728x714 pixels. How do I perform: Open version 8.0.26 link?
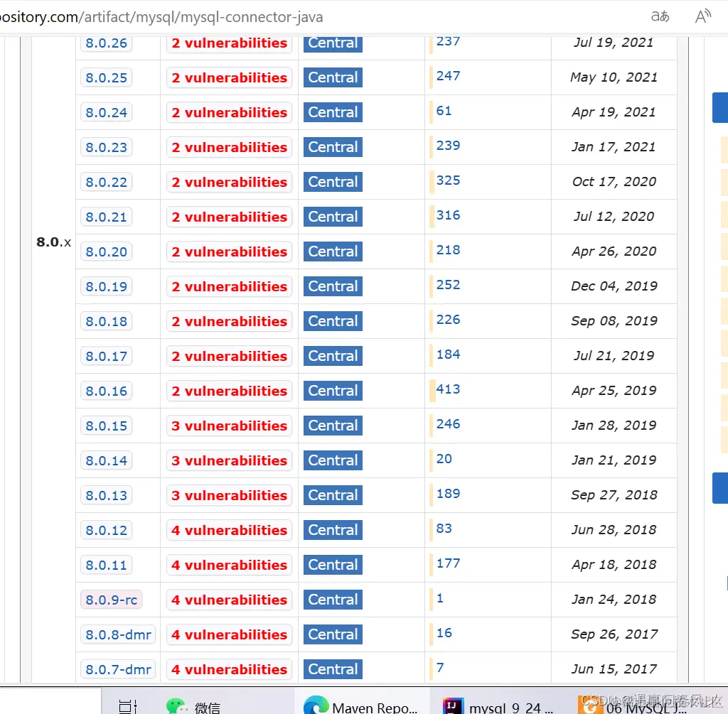[107, 43]
